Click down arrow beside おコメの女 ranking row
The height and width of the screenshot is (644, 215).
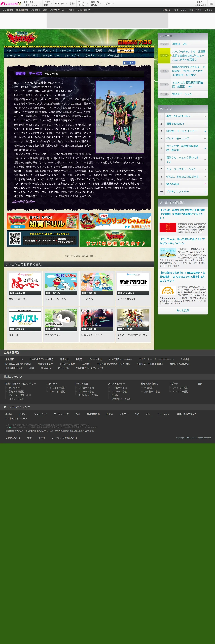[205, 148]
